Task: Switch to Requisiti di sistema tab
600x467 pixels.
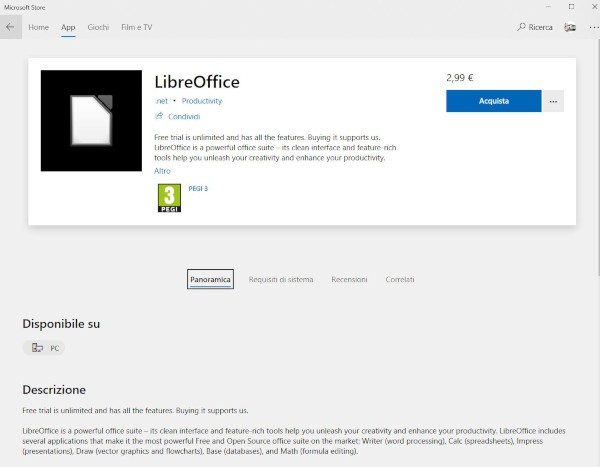Action: click(x=281, y=279)
